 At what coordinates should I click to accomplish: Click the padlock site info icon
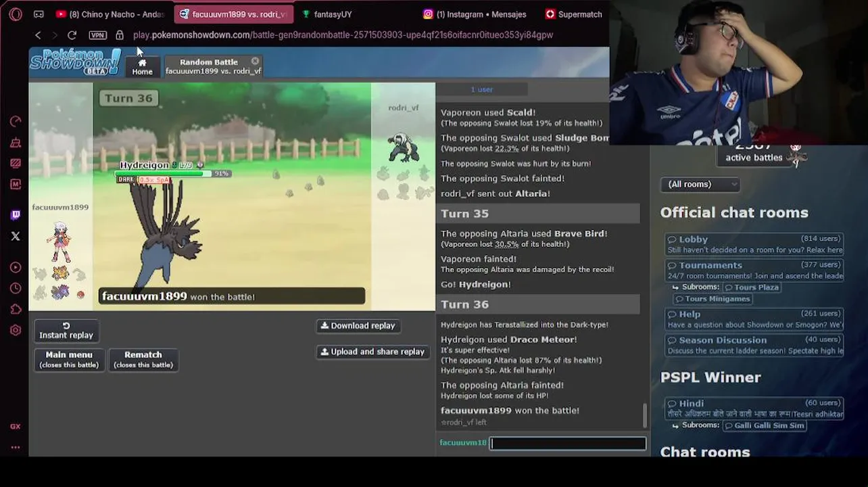pos(120,35)
